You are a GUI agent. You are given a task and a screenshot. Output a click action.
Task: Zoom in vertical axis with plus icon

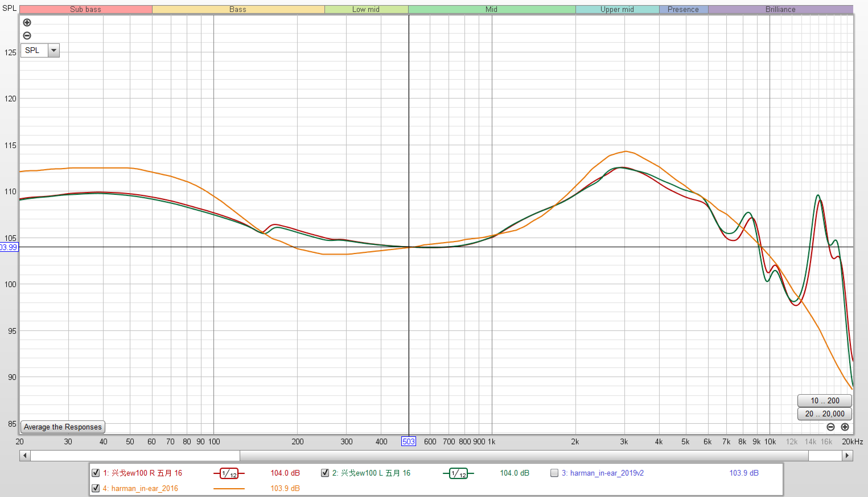27,23
